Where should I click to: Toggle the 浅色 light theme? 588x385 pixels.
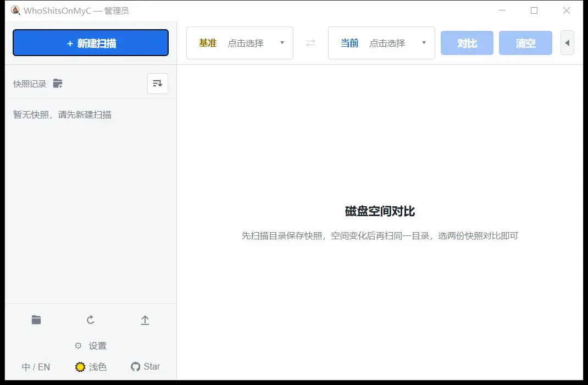pos(91,367)
